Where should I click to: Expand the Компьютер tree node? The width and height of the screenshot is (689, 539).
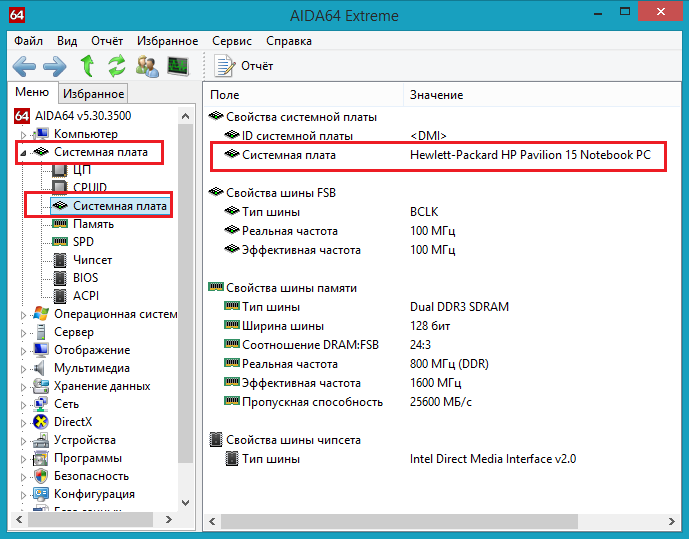tap(23, 134)
